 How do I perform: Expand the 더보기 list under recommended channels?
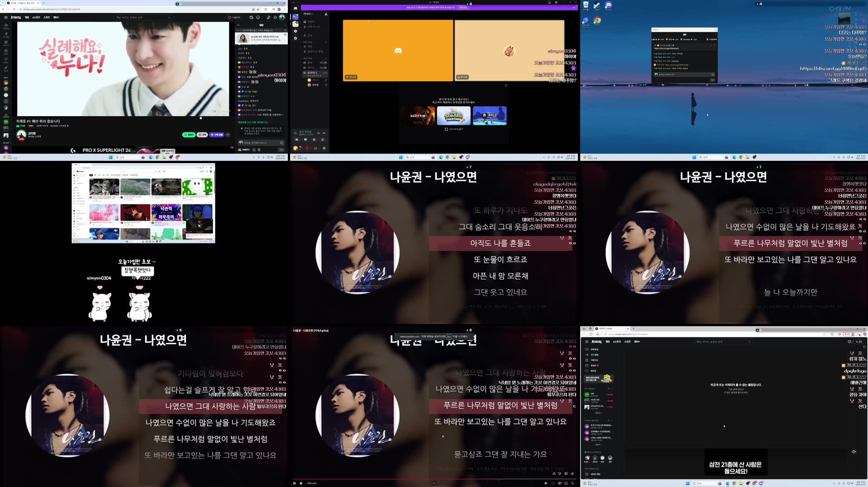[x=598, y=412]
